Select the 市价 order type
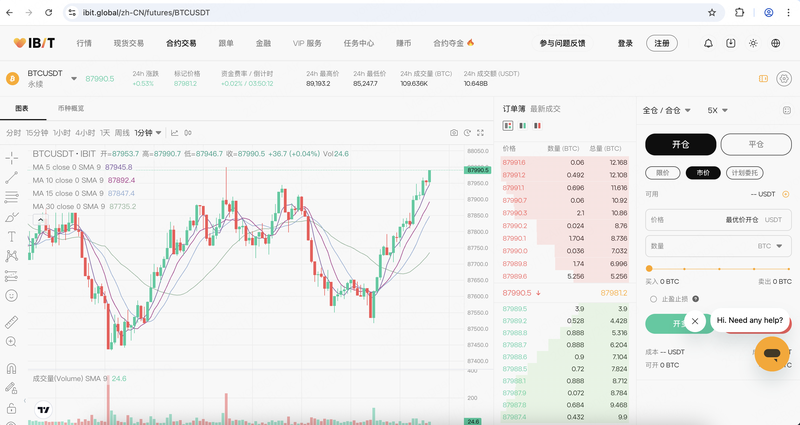 (x=703, y=173)
